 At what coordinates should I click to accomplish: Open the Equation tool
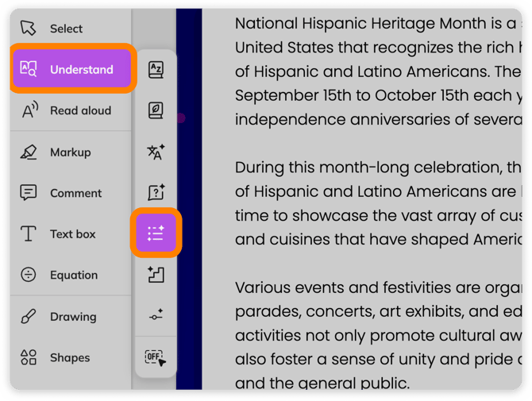[71, 275]
